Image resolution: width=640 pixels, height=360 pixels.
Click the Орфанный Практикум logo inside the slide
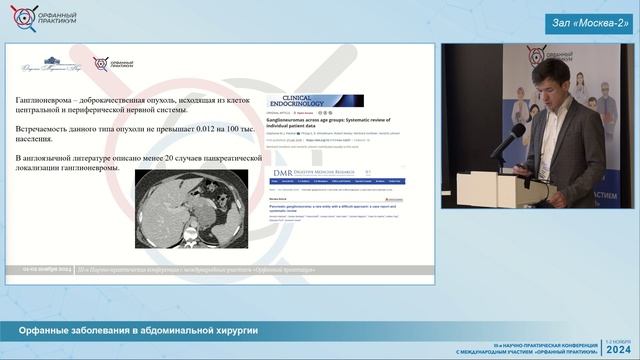pyautogui.click(x=113, y=64)
